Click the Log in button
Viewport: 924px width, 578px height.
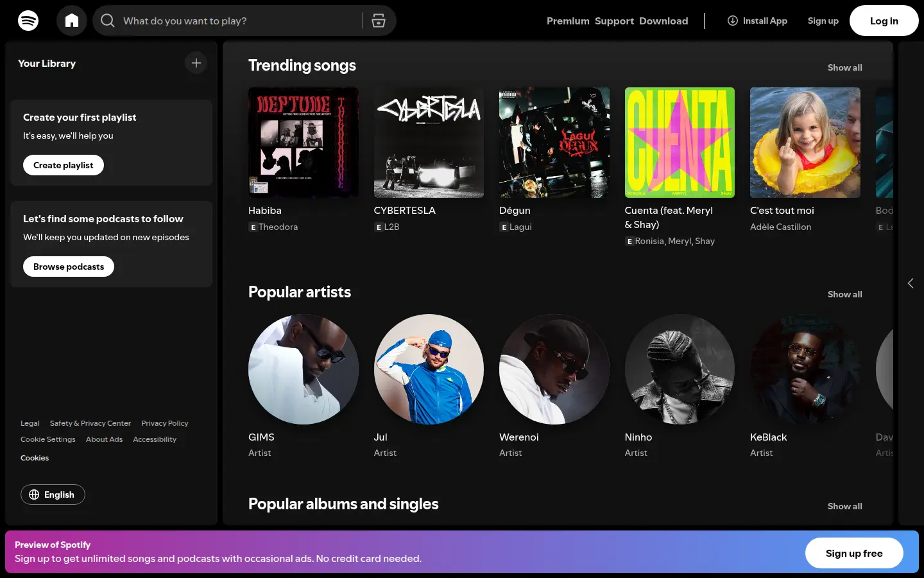coord(884,21)
